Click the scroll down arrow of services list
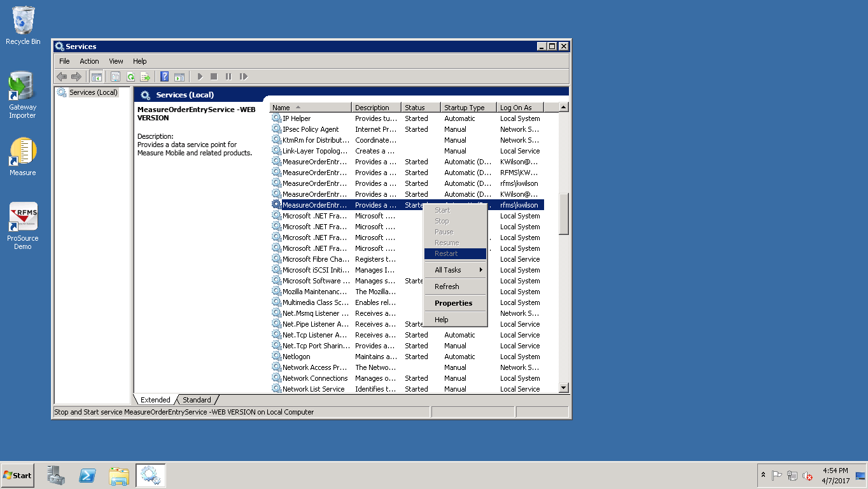This screenshot has width=868, height=489. [563, 388]
